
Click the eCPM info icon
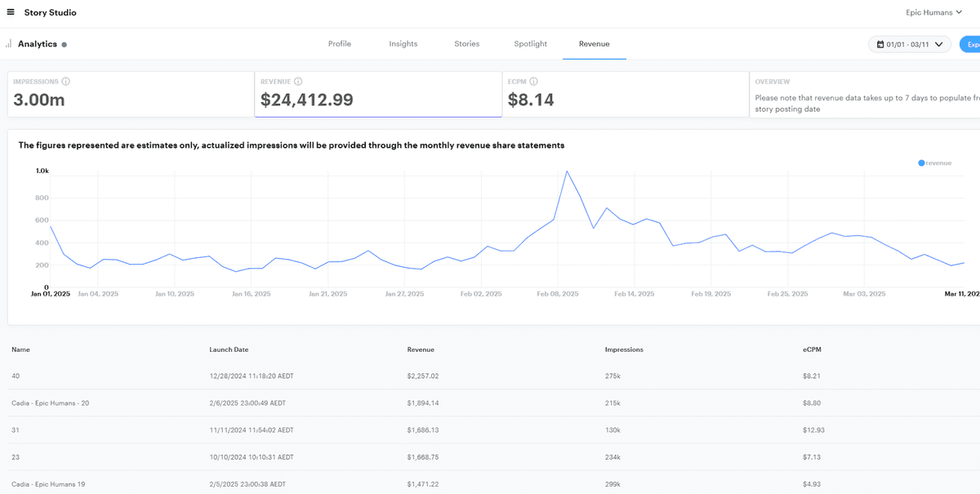click(533, 82)
